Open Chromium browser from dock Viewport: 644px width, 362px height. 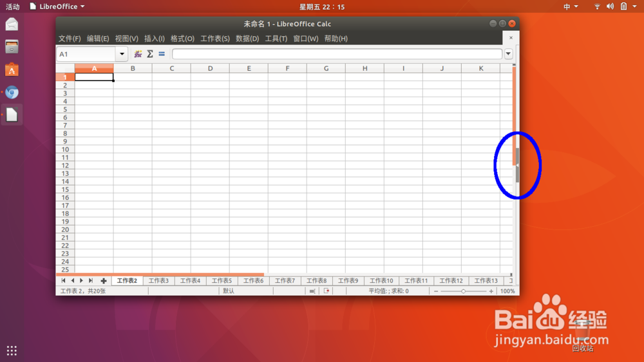click(x=12, y=93)
